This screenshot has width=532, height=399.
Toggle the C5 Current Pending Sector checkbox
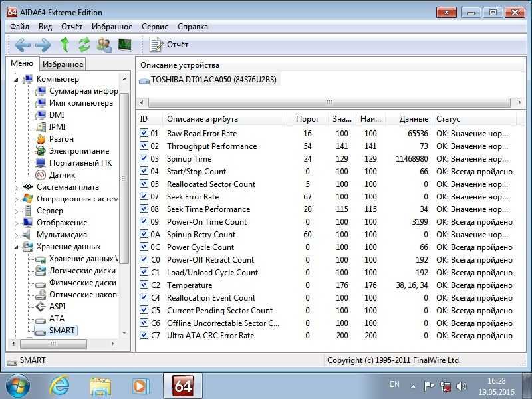[144, 310]
